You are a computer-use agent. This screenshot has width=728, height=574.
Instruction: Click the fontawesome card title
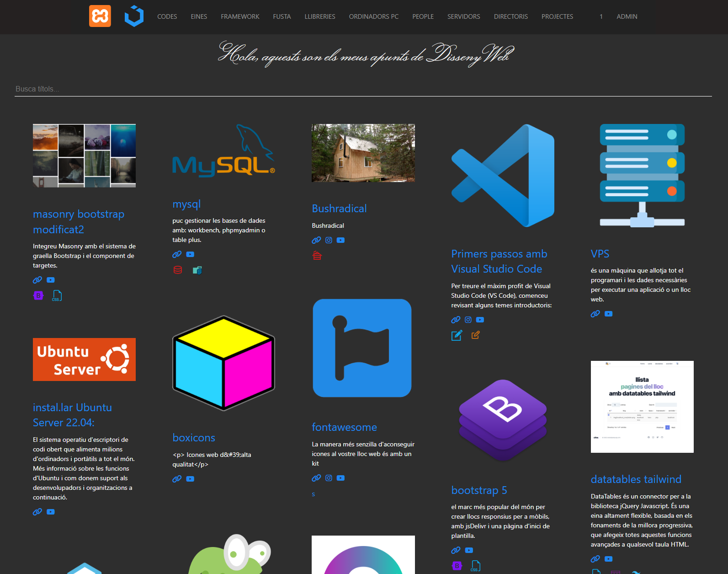(x=344, y=427)
